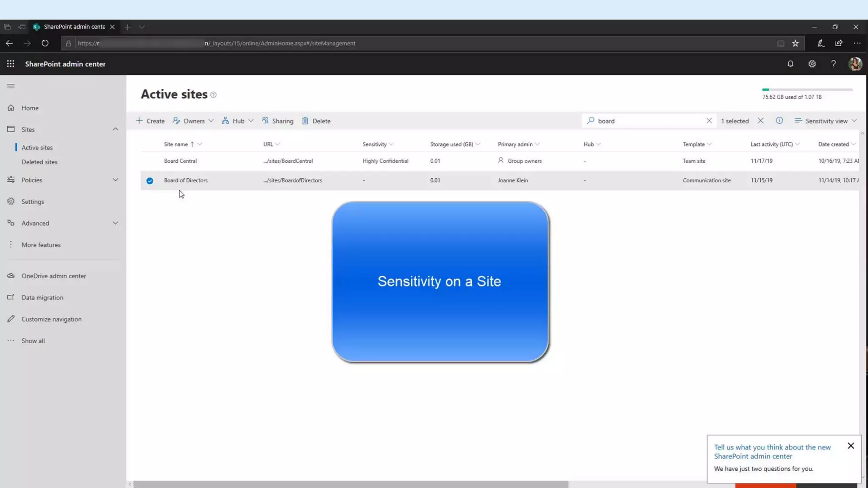This screenshot has width=868, height=488.
Task: Clear the 1 selected items X
Action: 761,121
